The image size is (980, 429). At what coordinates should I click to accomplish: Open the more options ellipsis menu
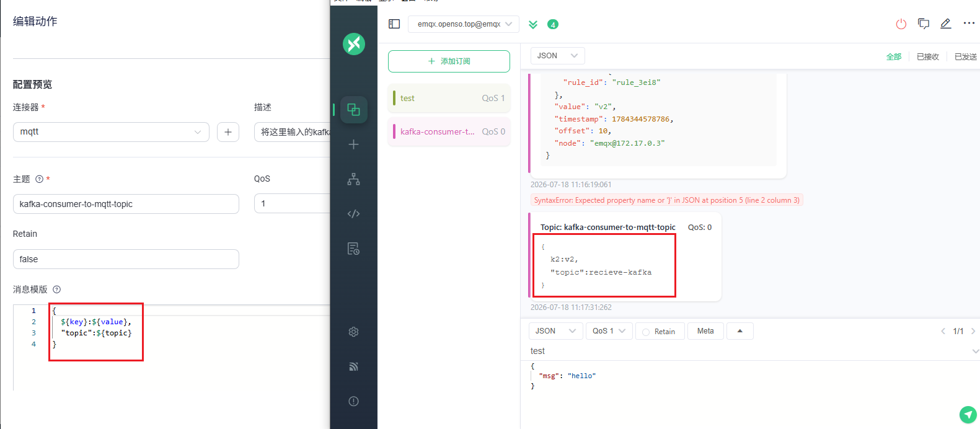969,24
